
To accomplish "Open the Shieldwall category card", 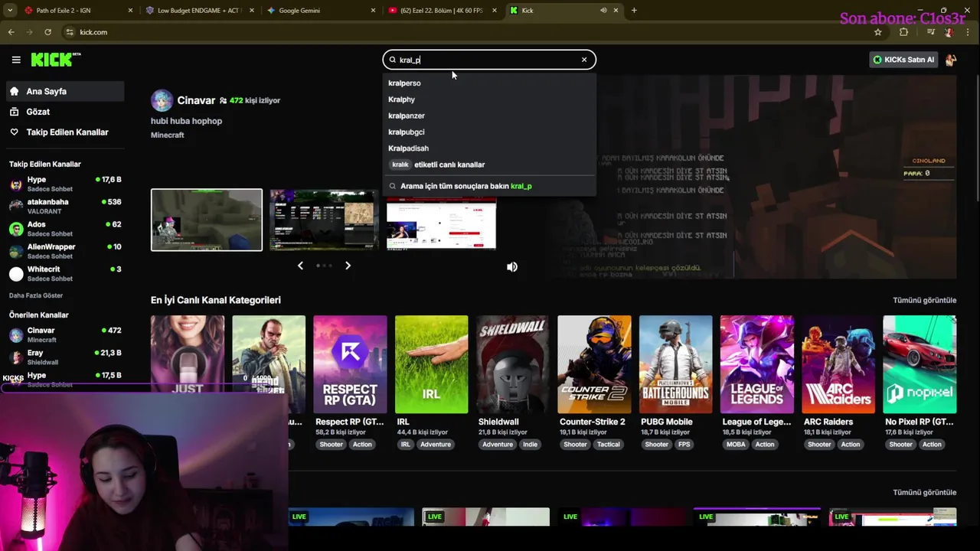I will tap(512, 364).
